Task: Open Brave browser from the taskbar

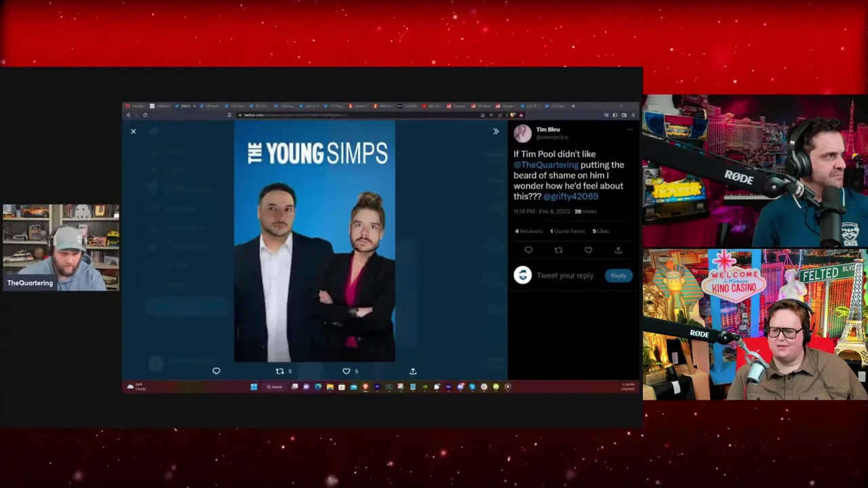Action: (366, 387)
